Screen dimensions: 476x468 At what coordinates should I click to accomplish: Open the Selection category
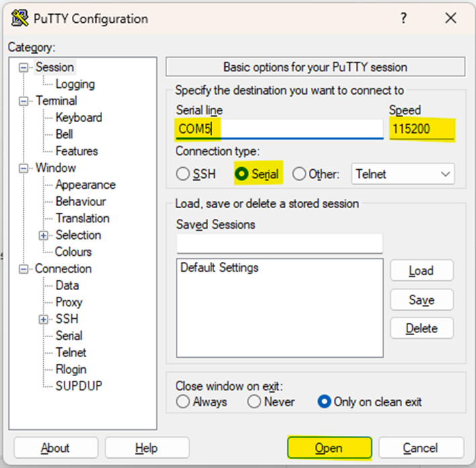point(79,235)
